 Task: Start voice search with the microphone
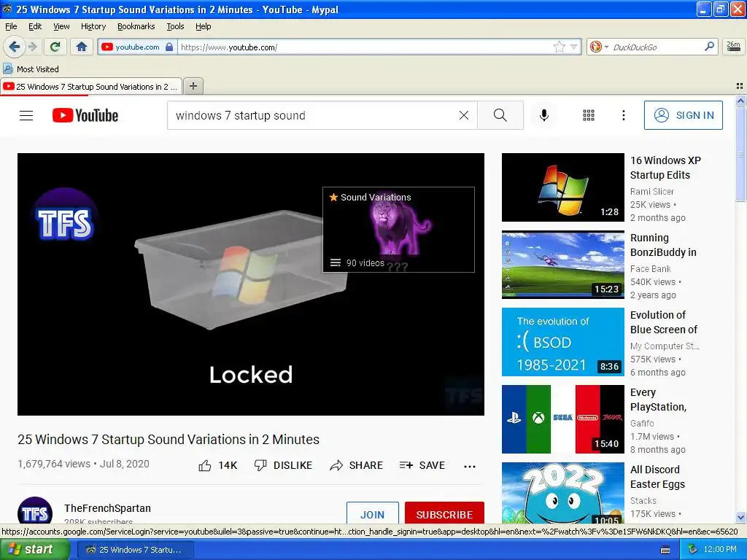[x=544, y=115]
